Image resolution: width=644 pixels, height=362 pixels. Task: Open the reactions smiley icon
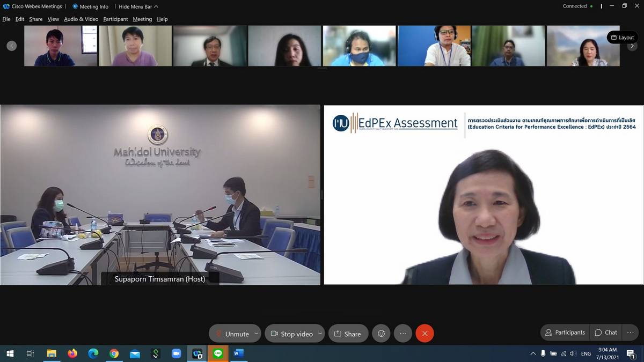tap(381, 334)
